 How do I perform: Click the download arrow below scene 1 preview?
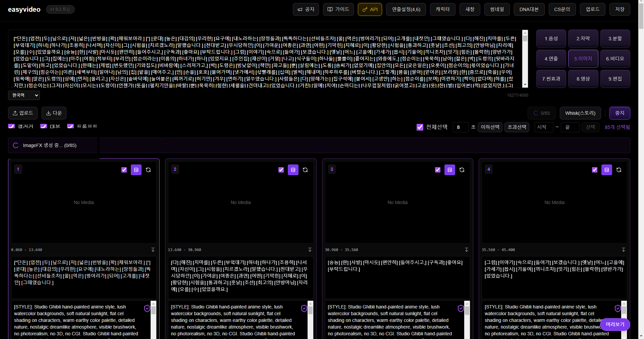pos(153,250)
